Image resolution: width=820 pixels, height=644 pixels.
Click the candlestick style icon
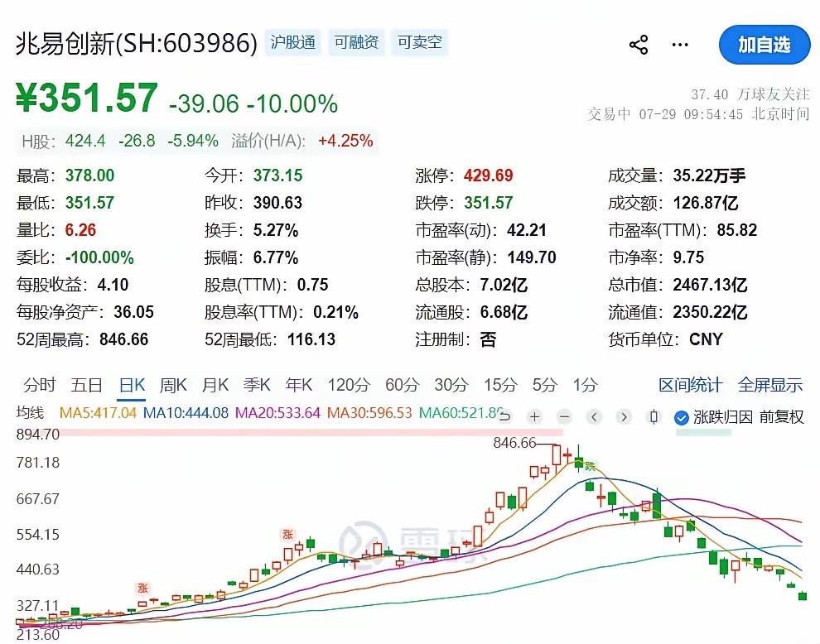[x=654, y=416]
